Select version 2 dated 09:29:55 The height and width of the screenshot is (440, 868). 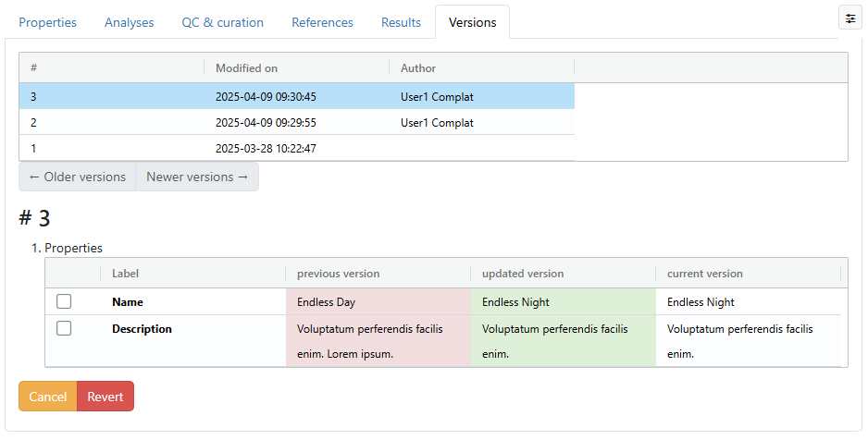[x=296, y=122]
